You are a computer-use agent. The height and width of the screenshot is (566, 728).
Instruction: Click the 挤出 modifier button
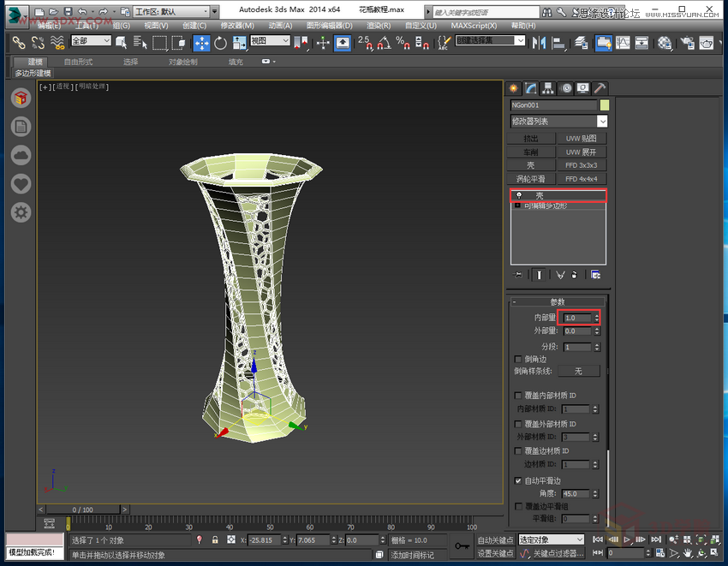pos(531,139)
